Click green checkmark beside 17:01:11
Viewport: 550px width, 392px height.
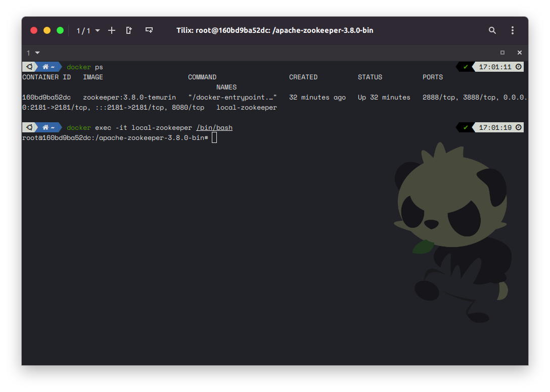coord(466,67)
